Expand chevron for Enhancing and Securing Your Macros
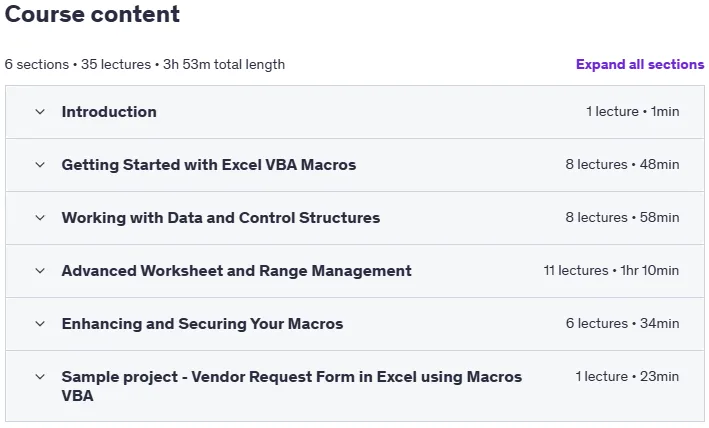This screenshot has height=428, width=709. point(40,324)
